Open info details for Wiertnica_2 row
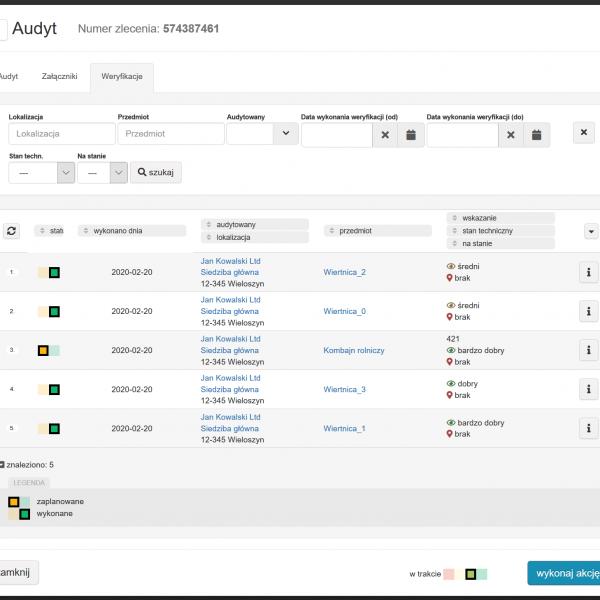Viewport: 600px width, 600px height. 589,272
